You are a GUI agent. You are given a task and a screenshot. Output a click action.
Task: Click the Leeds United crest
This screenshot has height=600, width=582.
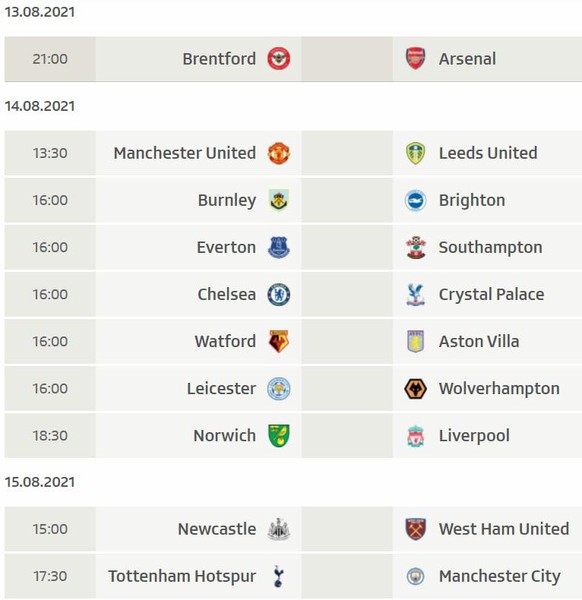click(x=415, y=153)
